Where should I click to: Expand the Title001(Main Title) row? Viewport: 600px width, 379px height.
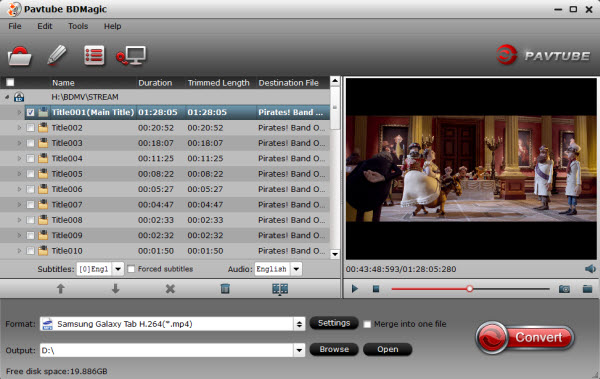click(19, 113)
